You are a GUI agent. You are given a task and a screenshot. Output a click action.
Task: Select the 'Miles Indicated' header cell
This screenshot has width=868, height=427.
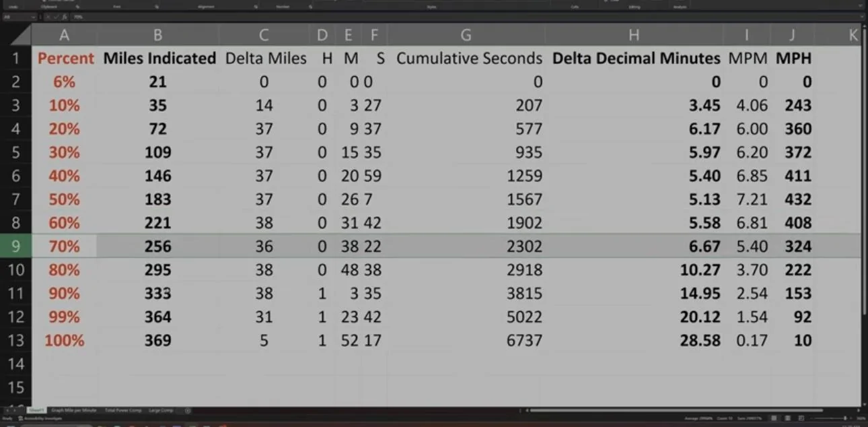[x=159, y=58]
